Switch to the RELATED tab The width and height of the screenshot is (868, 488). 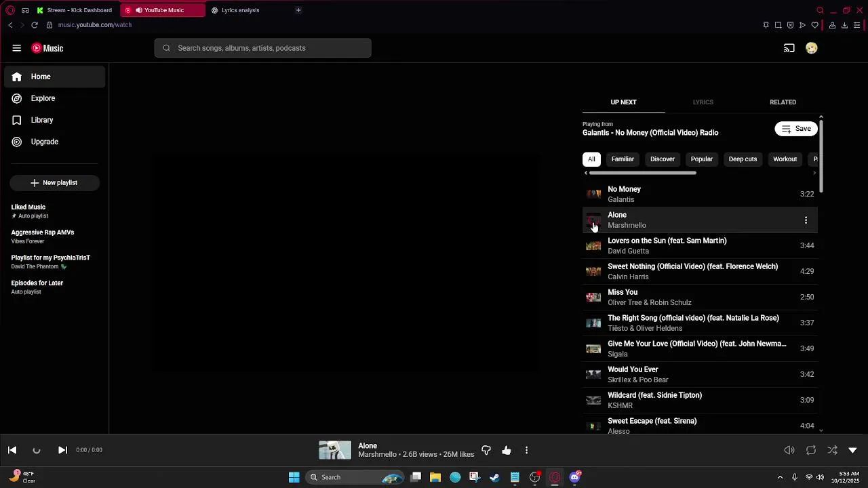tap(783, 102)
